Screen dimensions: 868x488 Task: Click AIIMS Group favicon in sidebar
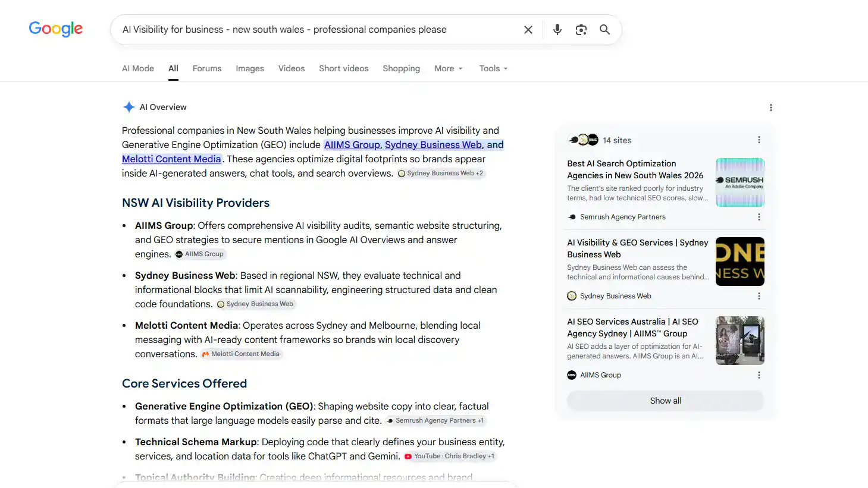pos(572,375)
